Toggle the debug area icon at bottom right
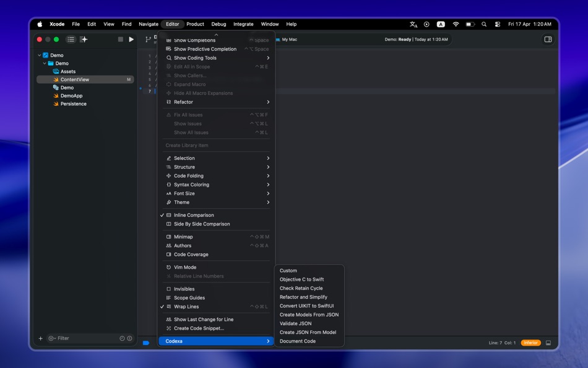Image resolution: width=588 pixels, height=368 pixels. coord(548,343)
